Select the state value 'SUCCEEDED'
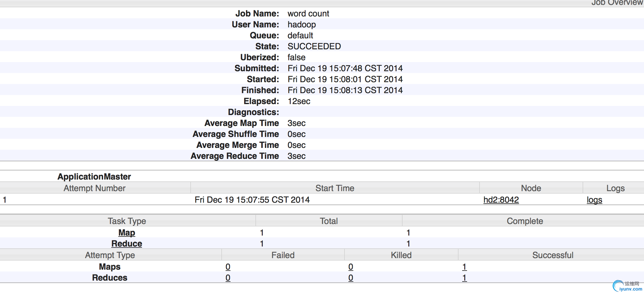This screenshot has height=294, width=644. [314, 47]
